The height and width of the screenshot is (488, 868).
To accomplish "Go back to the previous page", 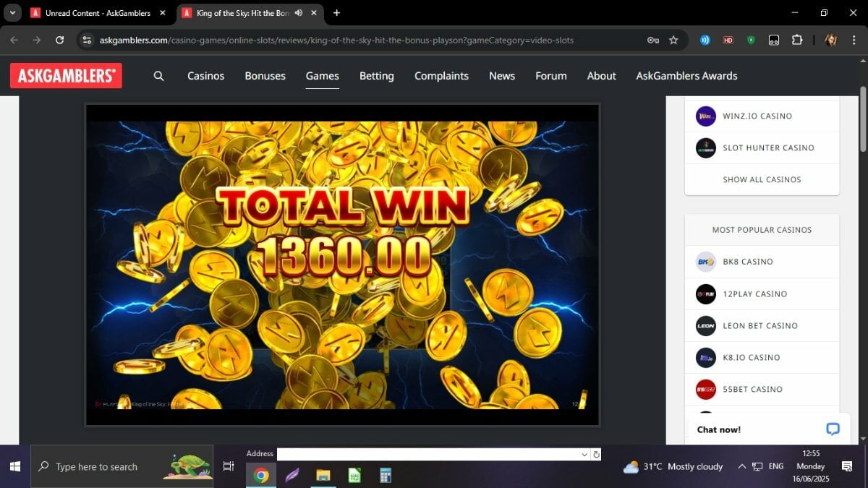I will [x=14, y=40].
